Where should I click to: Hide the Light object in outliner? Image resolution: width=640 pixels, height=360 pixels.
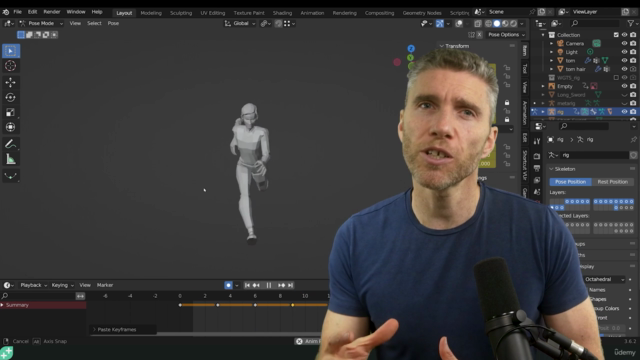624,52
